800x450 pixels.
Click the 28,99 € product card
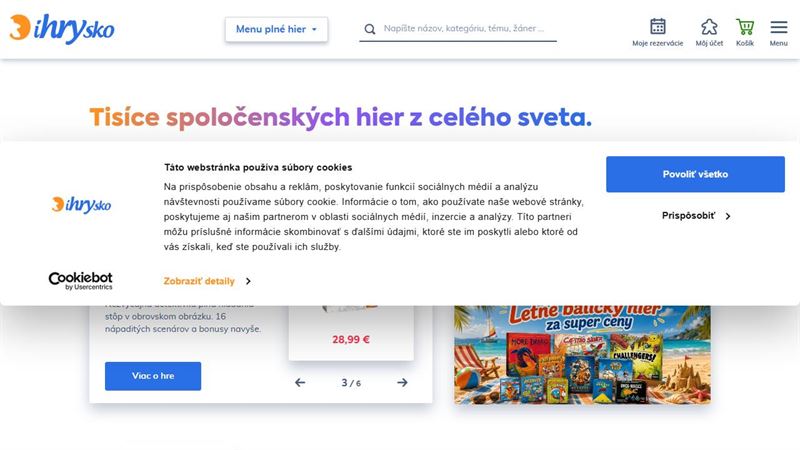click(351, 333)
